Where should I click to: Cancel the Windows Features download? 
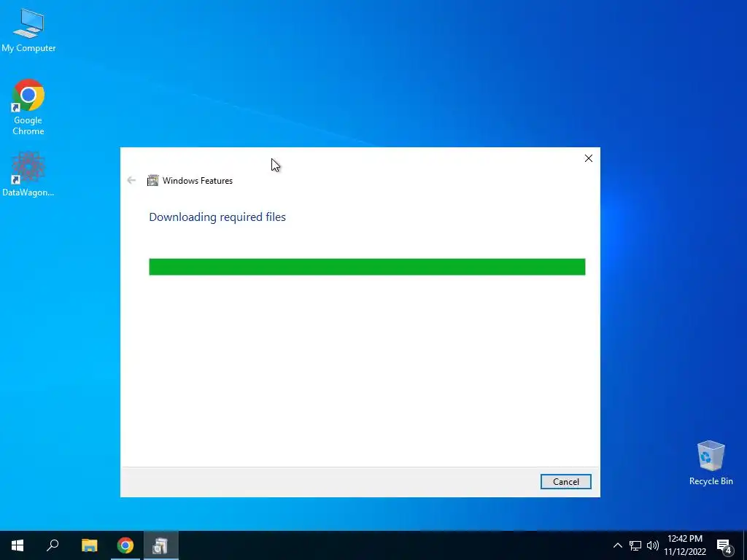(x=565, y=481)
